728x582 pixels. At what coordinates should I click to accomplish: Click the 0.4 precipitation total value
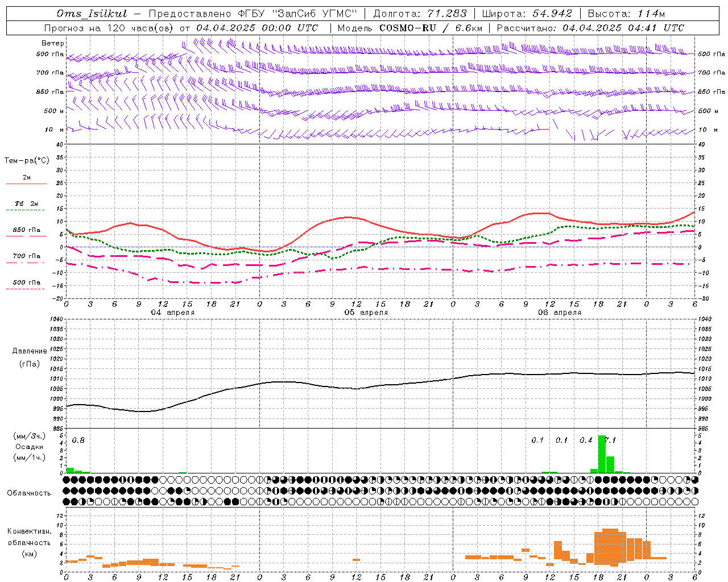(586, 440)
